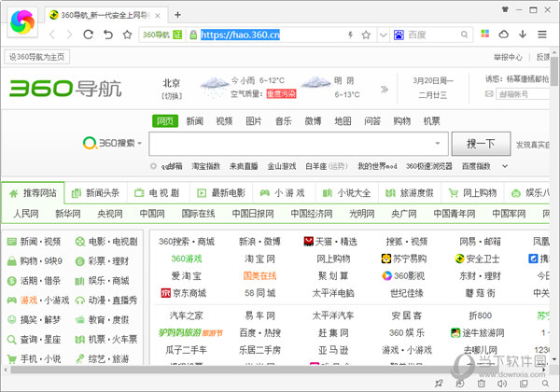Switch to the 新闻头条 navigation tab

point(94,193)
